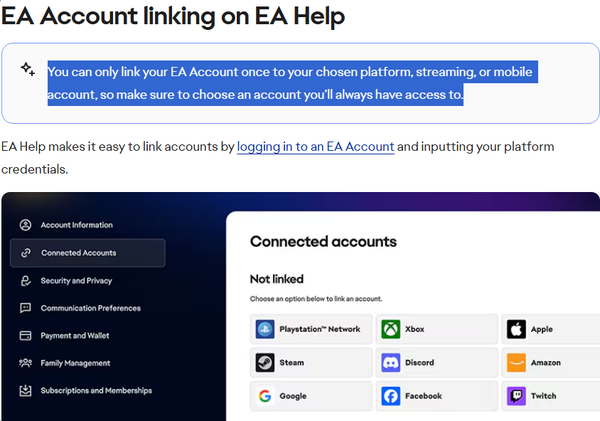Click the Apple logo icon
The width and height of the screenshot is (600, 421).
pyautogui.click(x=516, y=329)
